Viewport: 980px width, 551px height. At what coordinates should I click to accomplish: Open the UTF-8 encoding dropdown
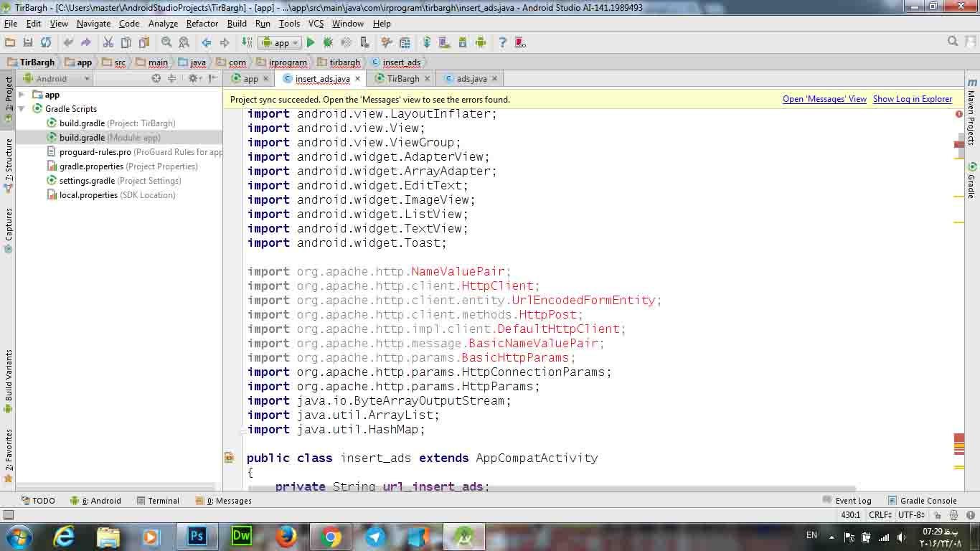click(911, 515)
